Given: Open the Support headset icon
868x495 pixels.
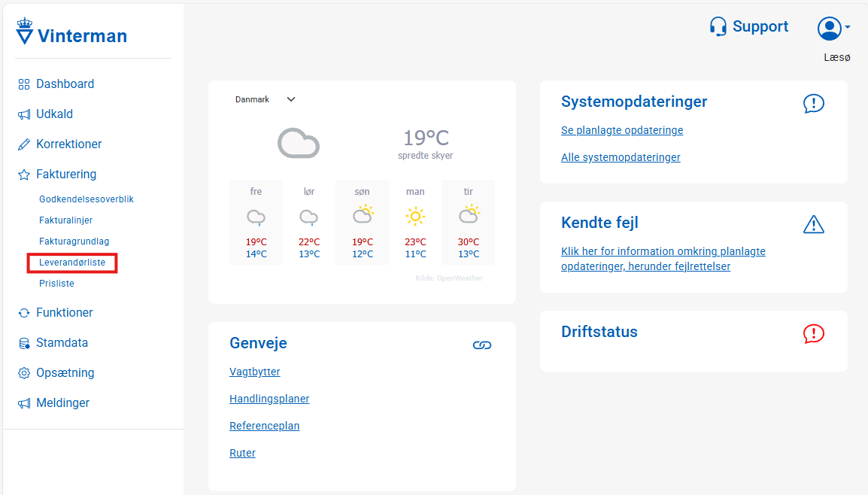Looking at the screenshot, I should click(718, 26).
